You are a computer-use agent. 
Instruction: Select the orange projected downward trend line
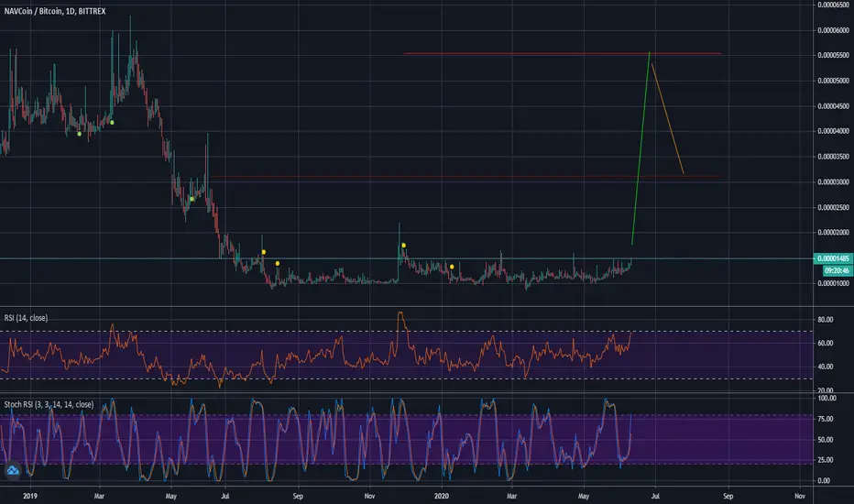(x=667, y=119)
